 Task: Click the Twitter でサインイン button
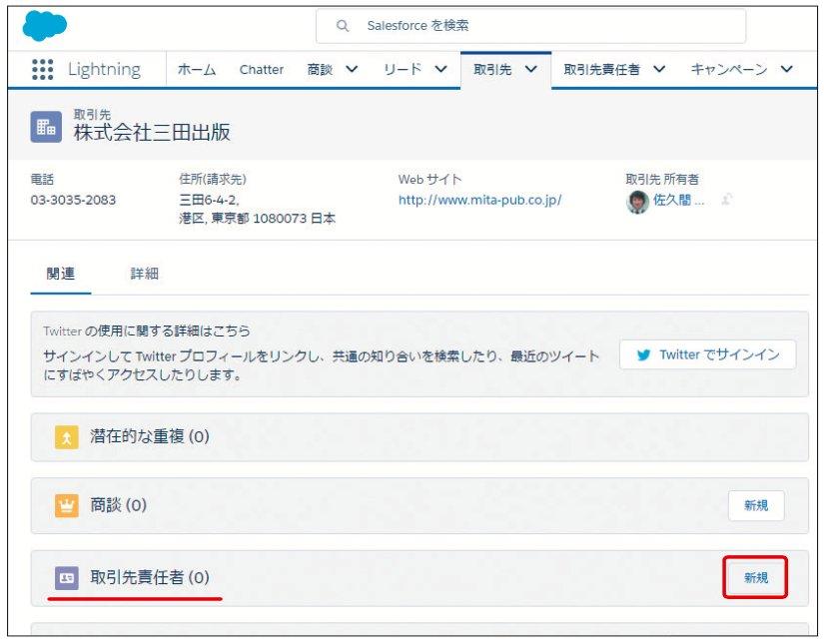pos(707,355)
